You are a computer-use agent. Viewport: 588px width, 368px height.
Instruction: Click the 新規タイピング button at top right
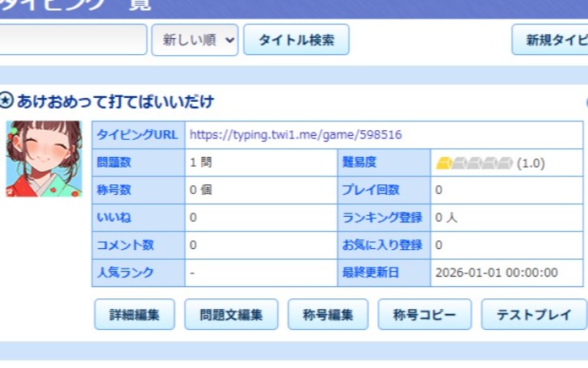tap(551, 40)
